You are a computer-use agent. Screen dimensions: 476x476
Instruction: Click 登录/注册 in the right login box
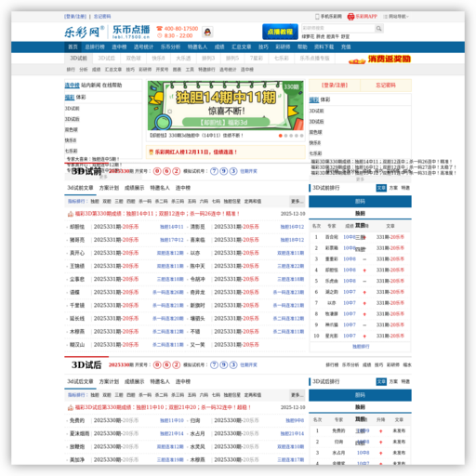335,86
